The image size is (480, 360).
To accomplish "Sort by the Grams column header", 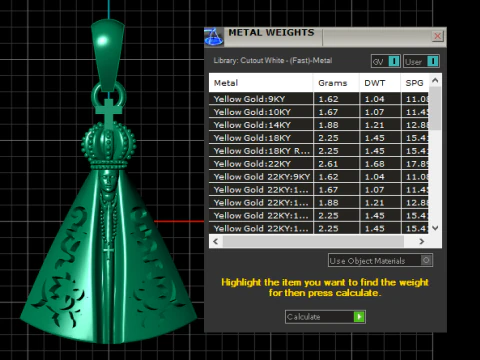I will tap(336, 83).
